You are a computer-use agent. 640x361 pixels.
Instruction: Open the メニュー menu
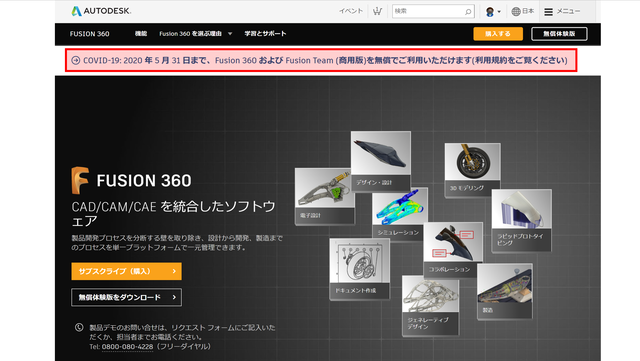tap(568, 11)
